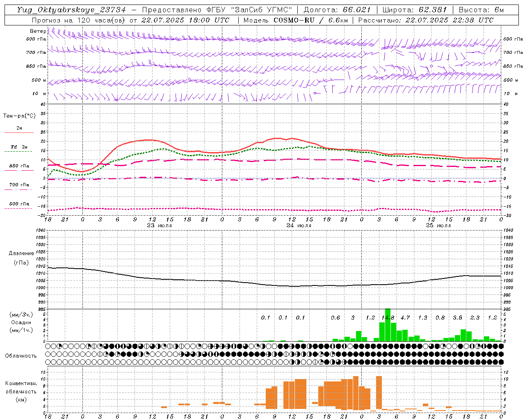Click the Широта: 62.381 value
The height and width of the screenshot is (420, 525).
tap(415, 10)
